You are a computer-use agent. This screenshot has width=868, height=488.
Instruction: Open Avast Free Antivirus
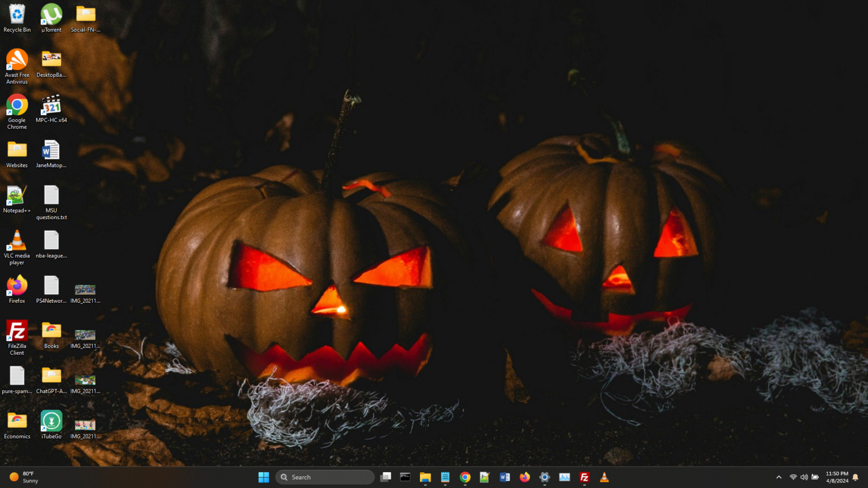coord(16,59)
